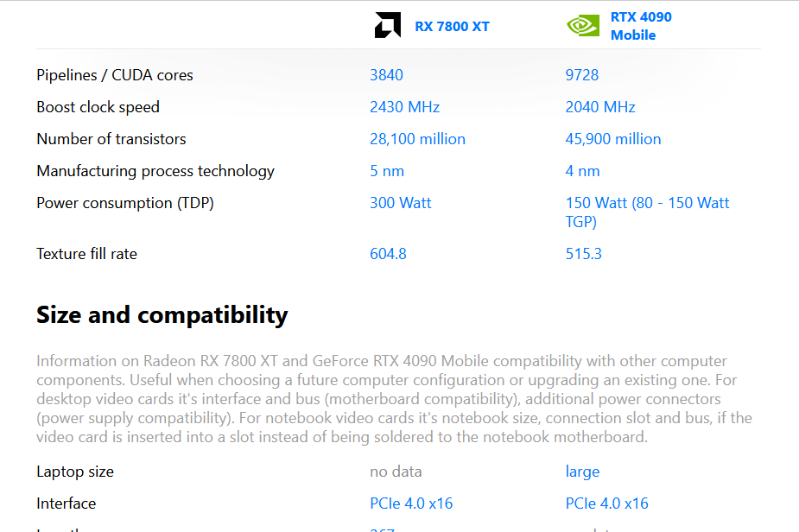Click the 5 nm process link
Screen dimensions: 799x532
click(387, 171)
